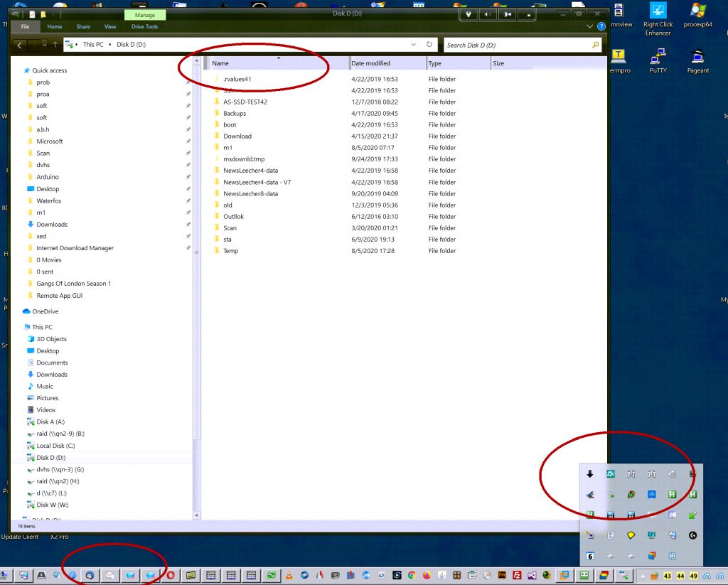Screen dimensions: 728x585
Task: Open FileZilla from the taskbar
Action: click(x=517, y=576)
